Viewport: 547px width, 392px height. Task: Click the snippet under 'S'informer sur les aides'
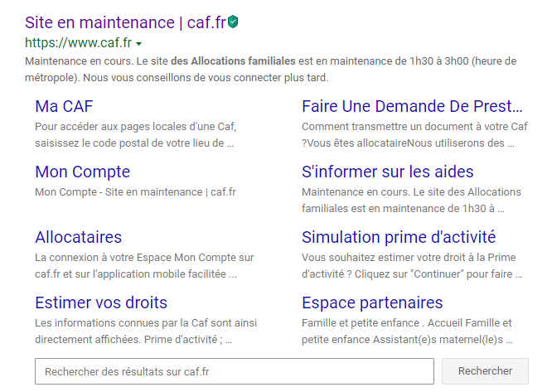pos(411,201)
